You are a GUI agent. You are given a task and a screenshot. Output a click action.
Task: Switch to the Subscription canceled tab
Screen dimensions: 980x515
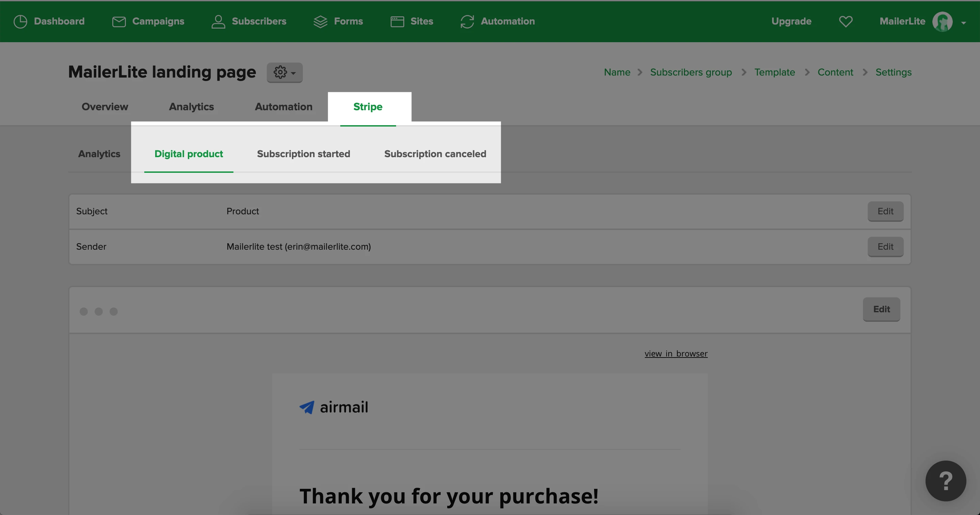click(435, 154)
